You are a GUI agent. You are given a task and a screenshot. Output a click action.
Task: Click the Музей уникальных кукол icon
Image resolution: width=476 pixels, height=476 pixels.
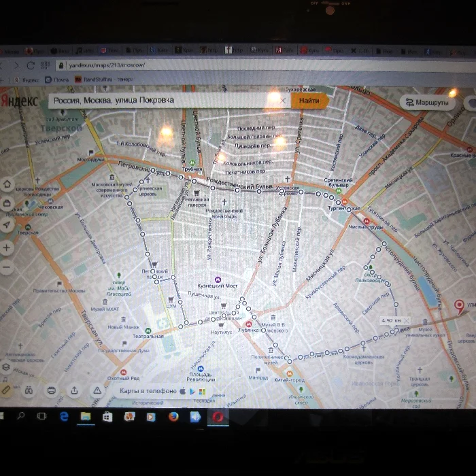click(425, 322)
